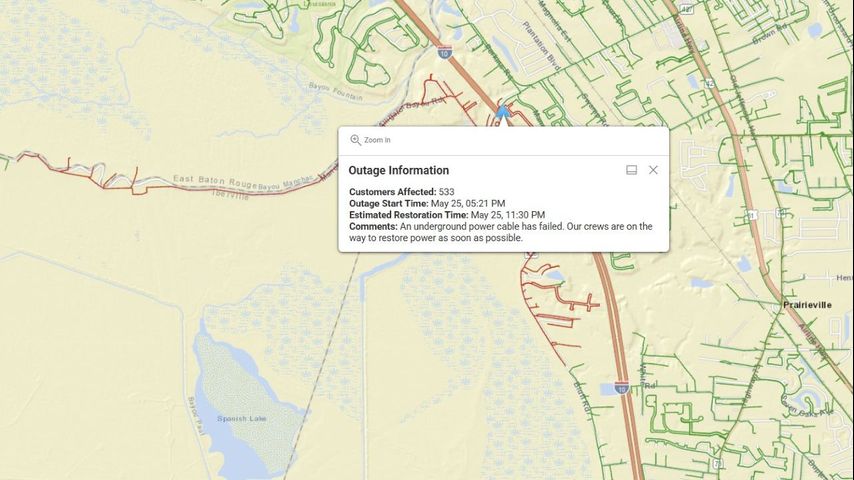Click the Spanish Lake label

pyautogui.click(x=239, y=416)
